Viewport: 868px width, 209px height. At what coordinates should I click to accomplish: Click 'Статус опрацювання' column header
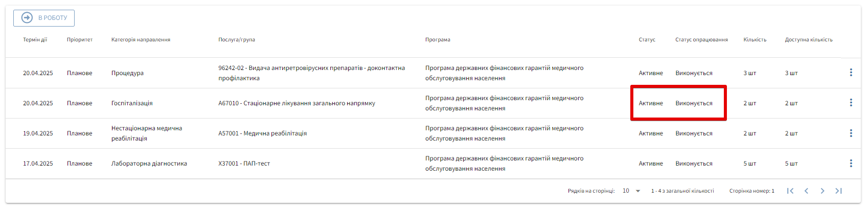click(701, 39)
